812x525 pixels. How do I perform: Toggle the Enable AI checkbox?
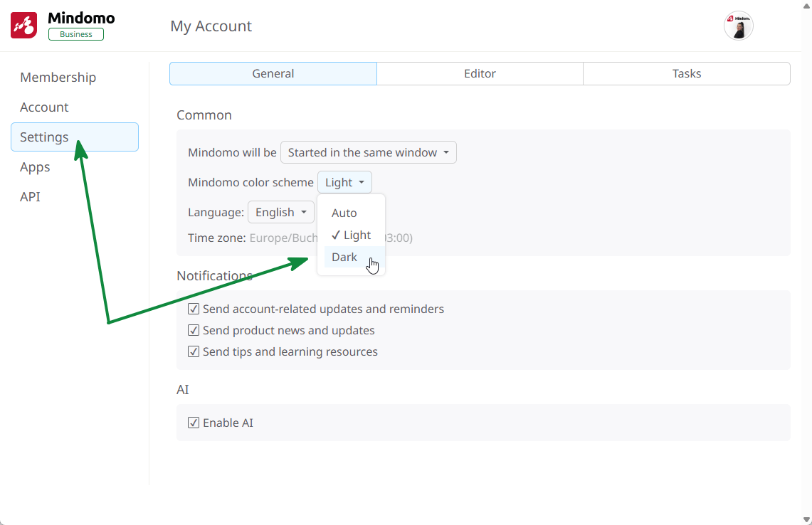tap(193, 423)
